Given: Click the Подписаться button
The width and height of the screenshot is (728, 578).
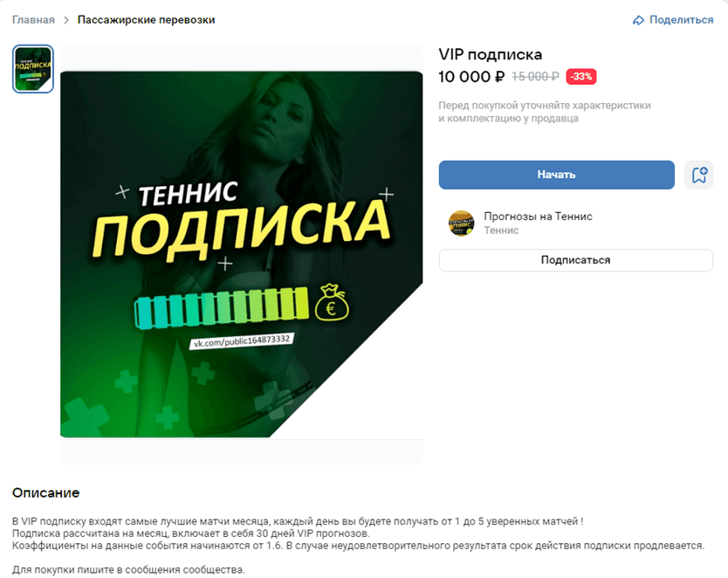Looking at the screenshot, I should pos(576,260).
